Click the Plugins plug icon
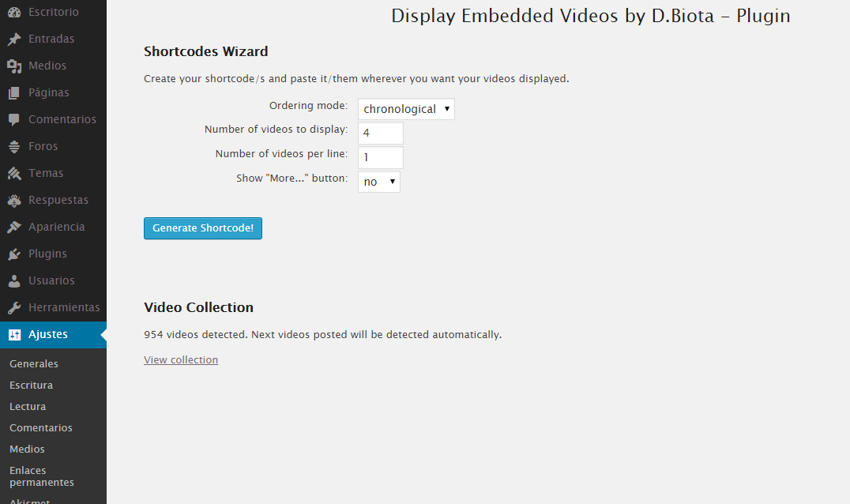The image size is (850, 504). [x=14, y=254]
